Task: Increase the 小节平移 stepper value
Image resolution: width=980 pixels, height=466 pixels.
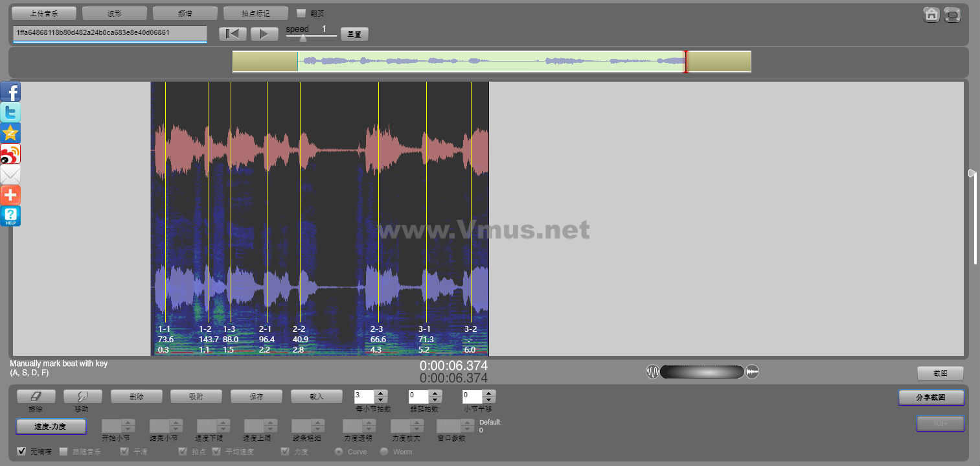Action: click(489, 393)
